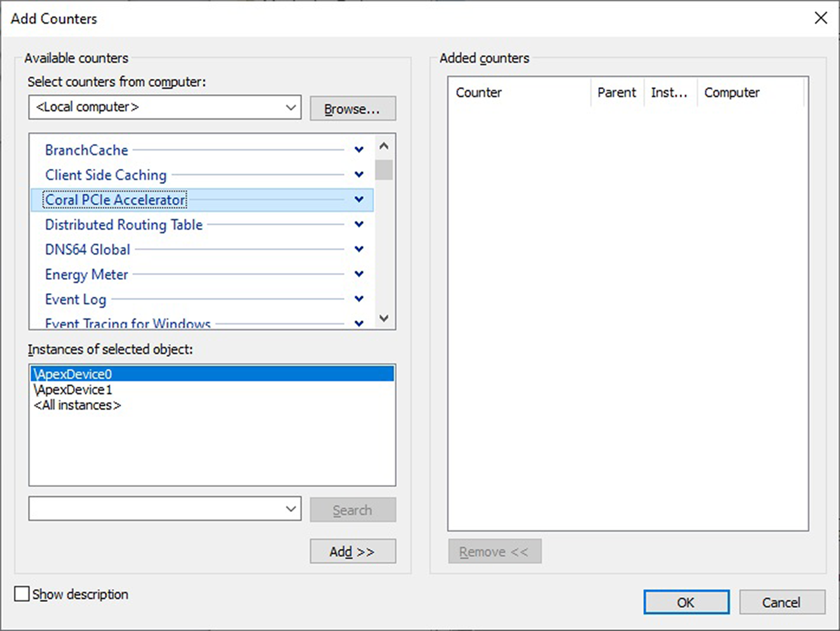Image resolution: width=840 pixels, height=631 pixels.
Task: Expand the DNS64 Global chevron
Action: tap(358, 249)
